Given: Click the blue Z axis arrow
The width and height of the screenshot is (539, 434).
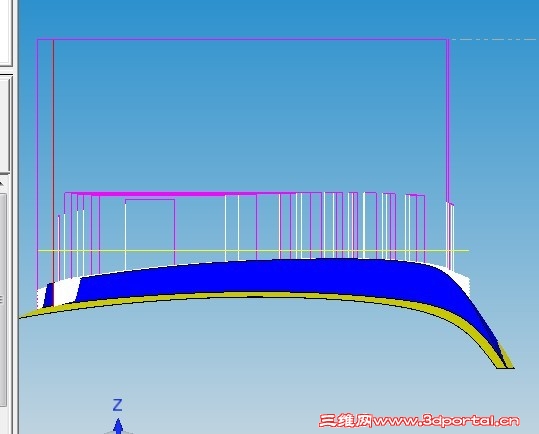Looking at the screenshot, I should pos(118,426).
